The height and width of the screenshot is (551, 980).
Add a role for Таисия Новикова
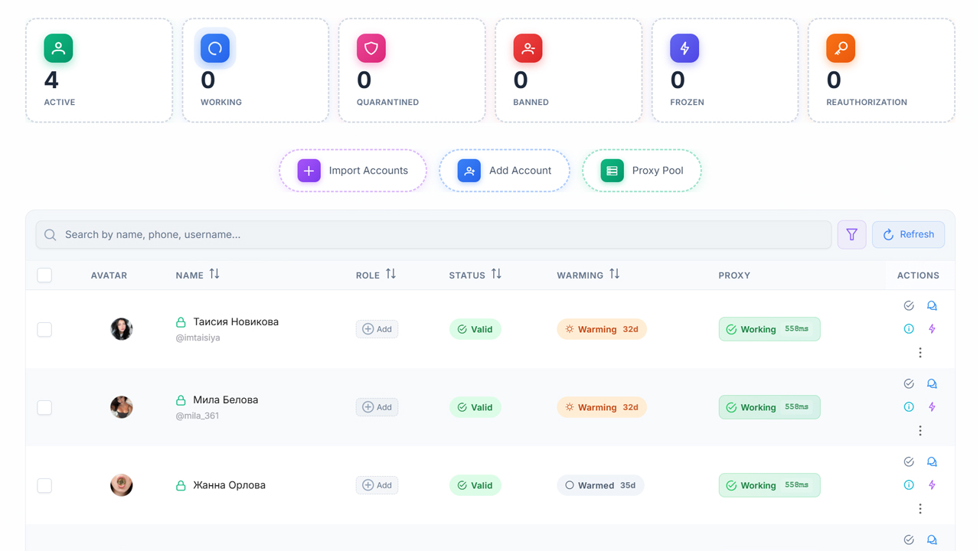[377, 329]
